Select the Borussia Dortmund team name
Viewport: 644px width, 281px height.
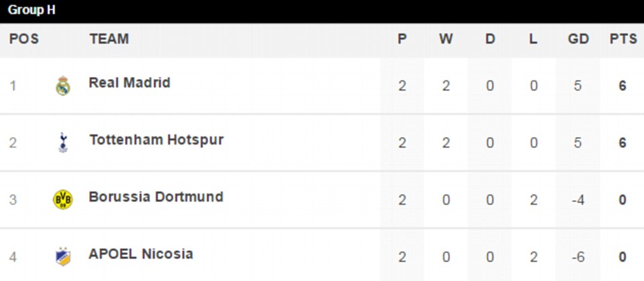click(x=156, y=197)
